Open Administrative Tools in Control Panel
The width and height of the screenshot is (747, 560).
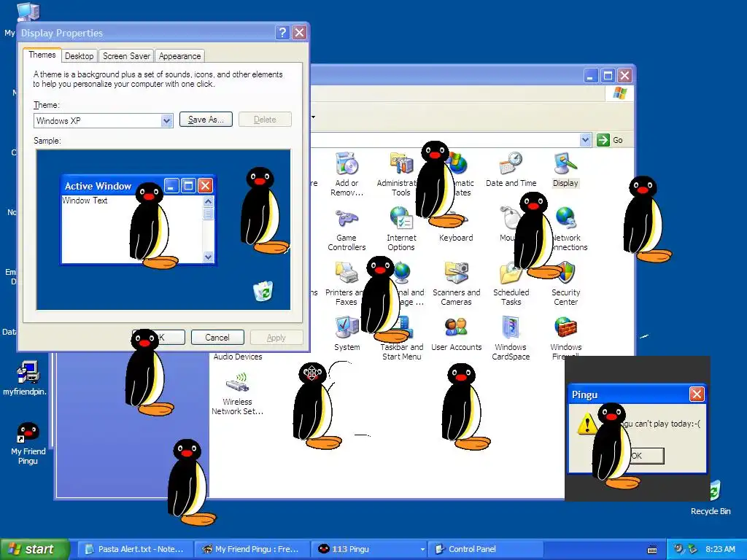coord(400,163)
